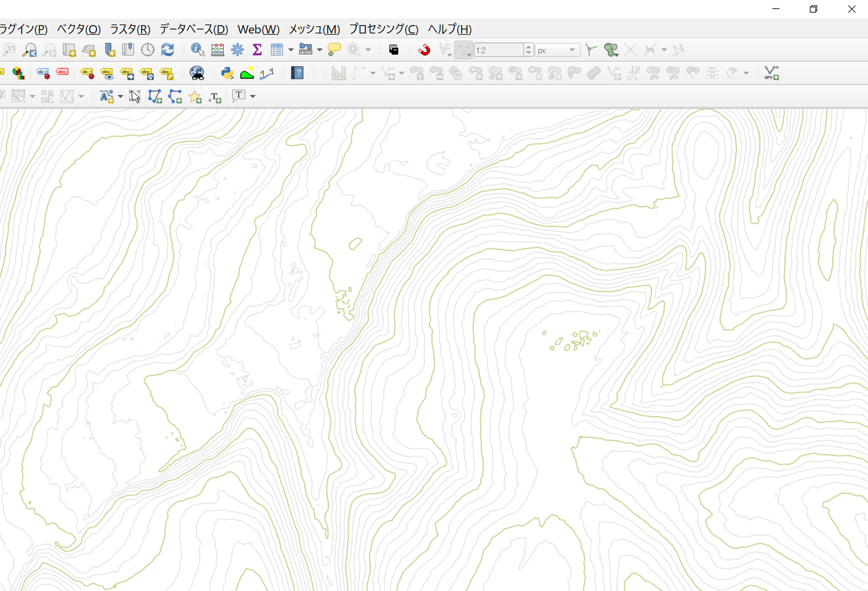Open the ラスタ(R) menu
The image size is (868, 591).
pos(130,29)
